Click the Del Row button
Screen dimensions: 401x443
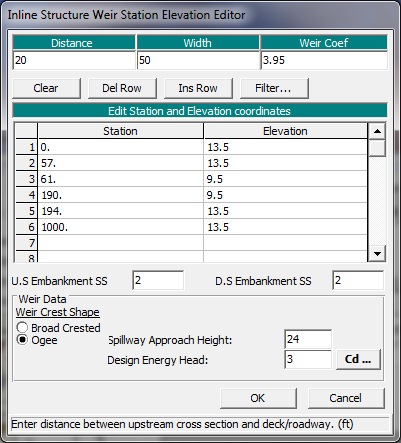(x=122, y=88)
